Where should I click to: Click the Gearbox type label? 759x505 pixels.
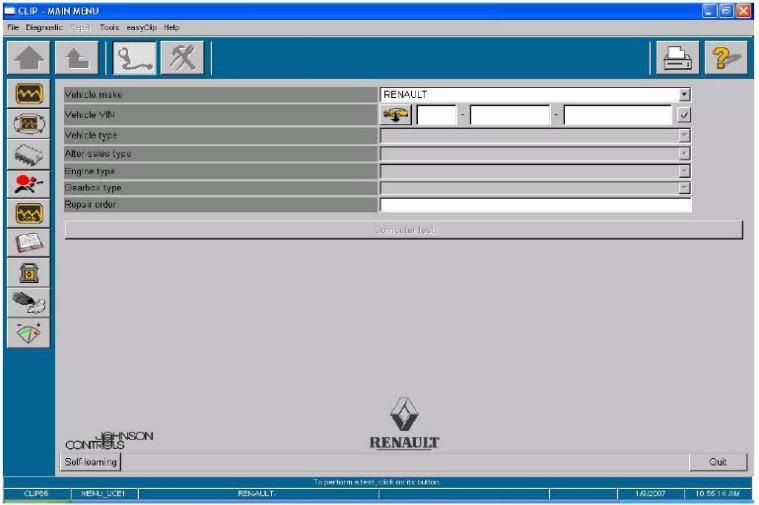(93, 187)
